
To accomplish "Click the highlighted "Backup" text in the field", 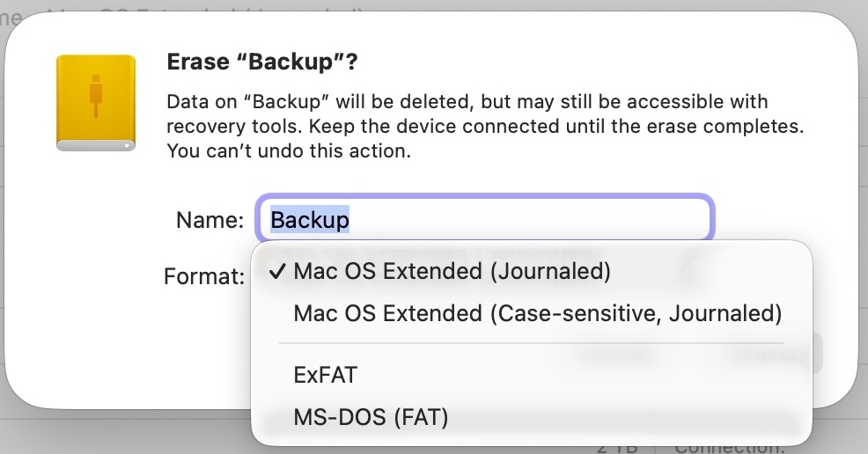I will pyautogui.click(x=310, y=219).
